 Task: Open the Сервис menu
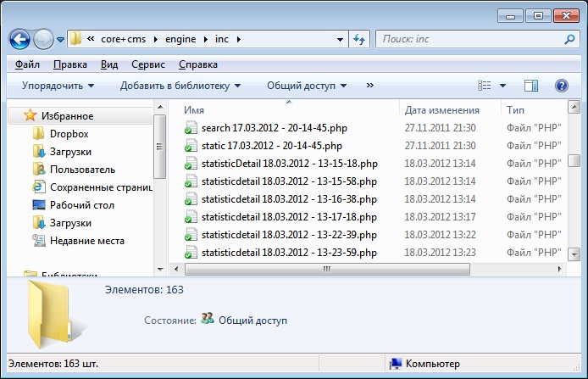point(148,64)
